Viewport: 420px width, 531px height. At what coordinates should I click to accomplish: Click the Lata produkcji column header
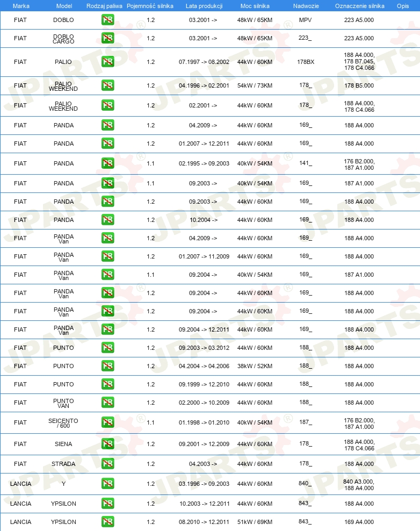click(204, 6)
